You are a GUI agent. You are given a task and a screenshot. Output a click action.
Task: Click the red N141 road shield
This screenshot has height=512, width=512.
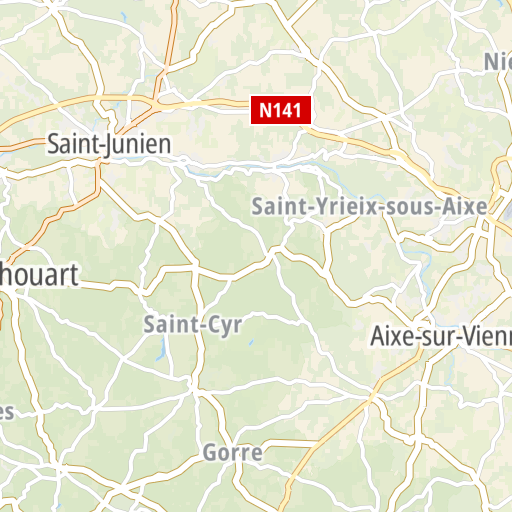[281, 110]
